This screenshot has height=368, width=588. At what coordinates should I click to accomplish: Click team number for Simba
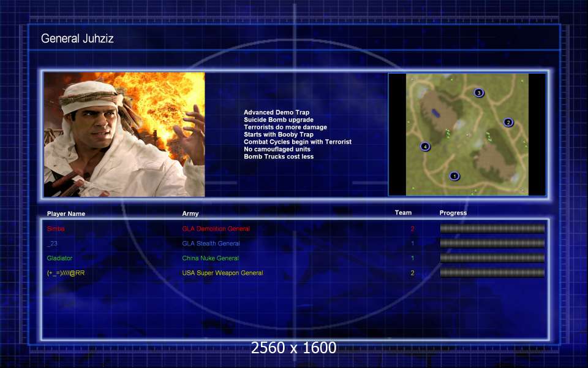[412, 229]
